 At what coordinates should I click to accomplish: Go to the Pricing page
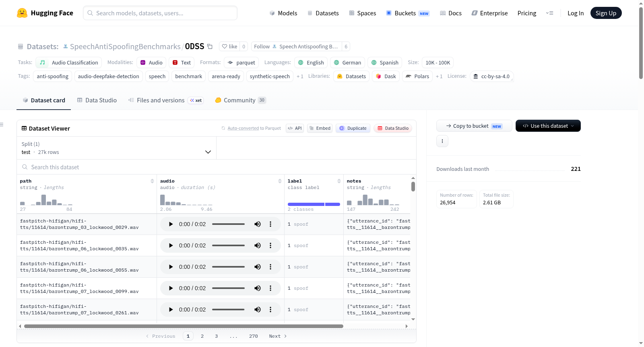pos(527,13)
